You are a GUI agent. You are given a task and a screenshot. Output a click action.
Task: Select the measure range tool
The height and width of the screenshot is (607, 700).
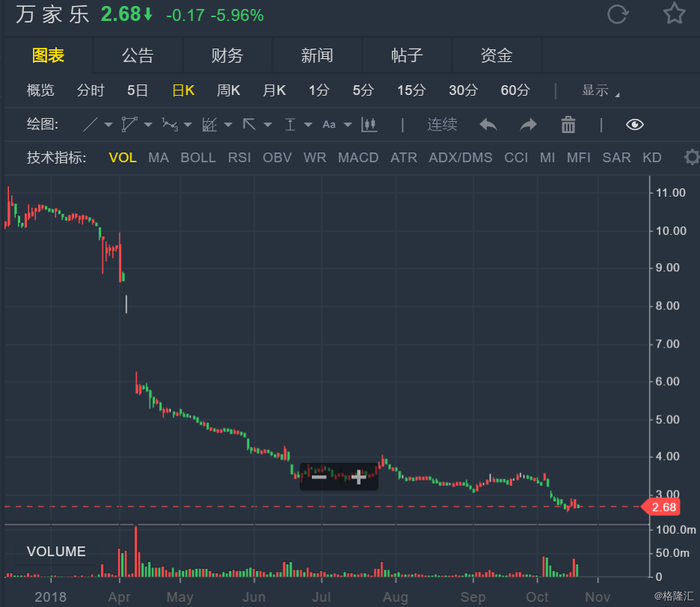290,125
